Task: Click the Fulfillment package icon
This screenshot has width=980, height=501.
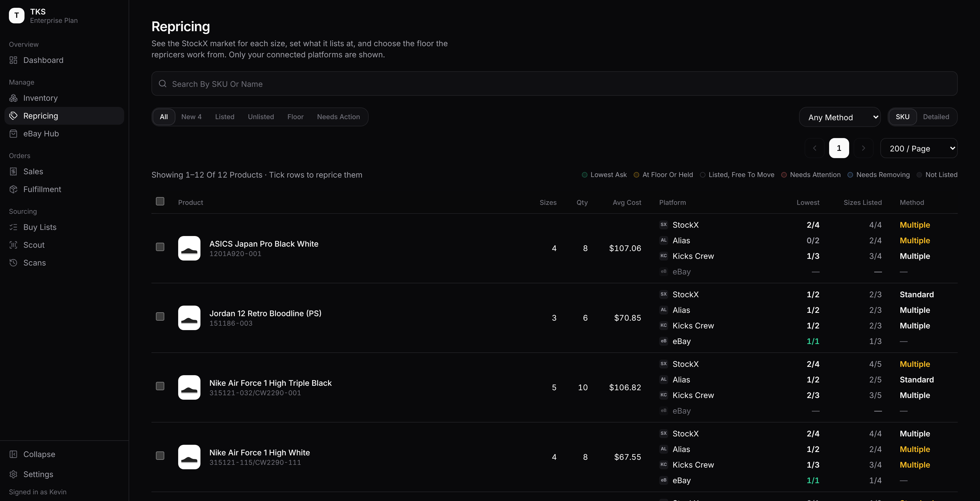Action: 13,189
